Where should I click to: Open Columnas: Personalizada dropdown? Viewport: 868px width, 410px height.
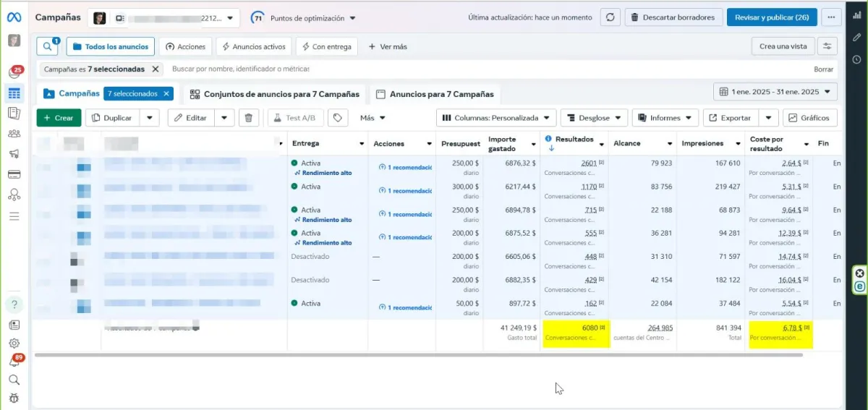pyautogui.click(x=496, y=118)
